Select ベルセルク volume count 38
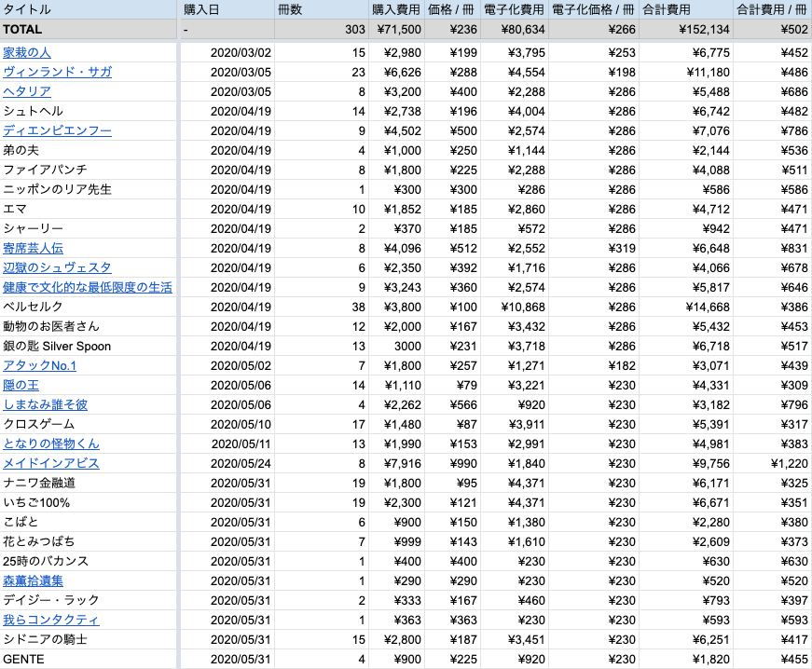 coord(322,307)
